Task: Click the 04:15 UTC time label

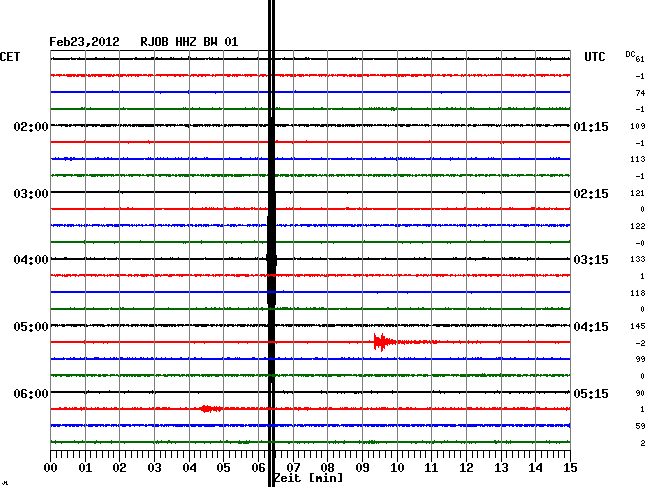Action: [591, 327]
